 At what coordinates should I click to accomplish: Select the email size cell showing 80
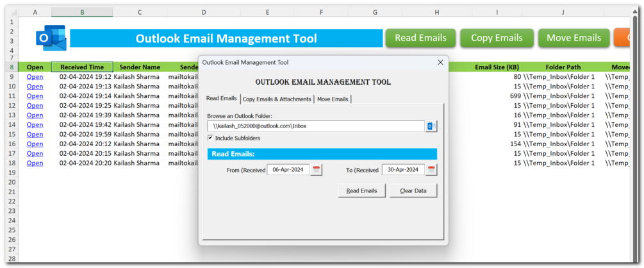click(x=497, y=77)
